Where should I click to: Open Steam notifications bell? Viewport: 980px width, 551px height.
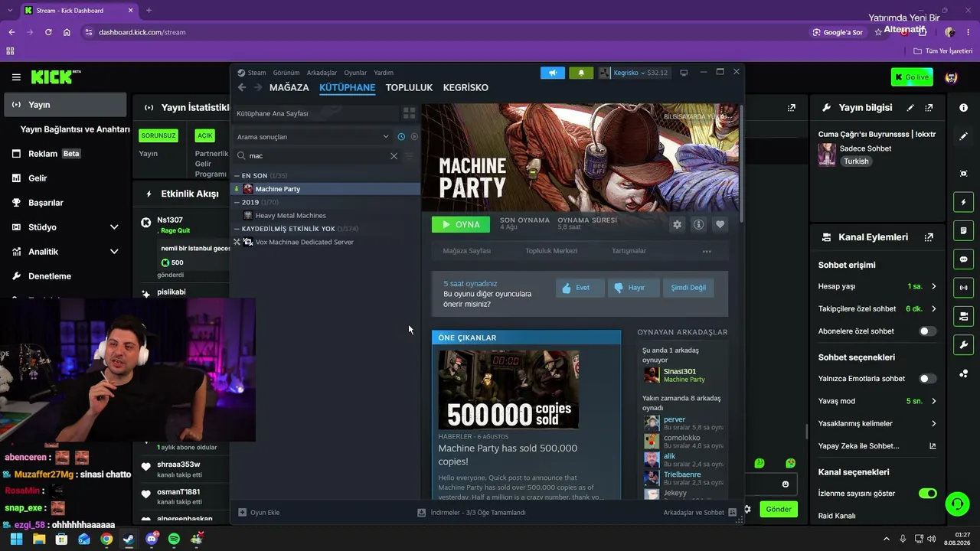point(581,73)
